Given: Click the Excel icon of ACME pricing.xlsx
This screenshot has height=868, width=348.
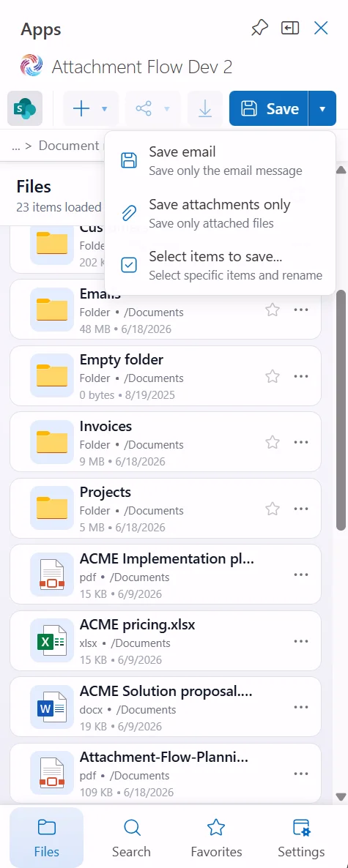Looking at the screenshot, I should coord(52,641).
